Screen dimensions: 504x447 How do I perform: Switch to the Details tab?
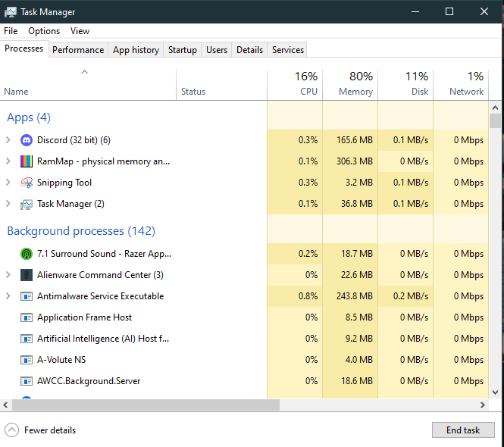click(x=249, y=50)
